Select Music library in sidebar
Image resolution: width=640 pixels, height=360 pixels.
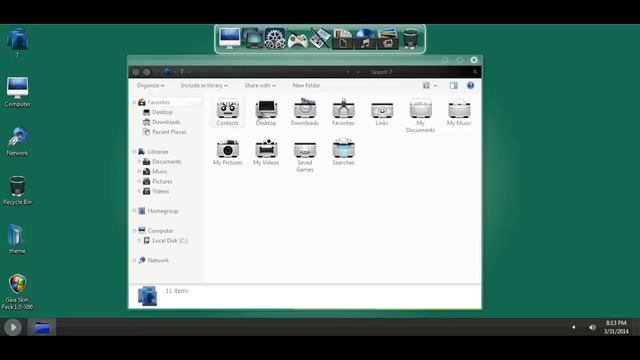tap(155, 171)
